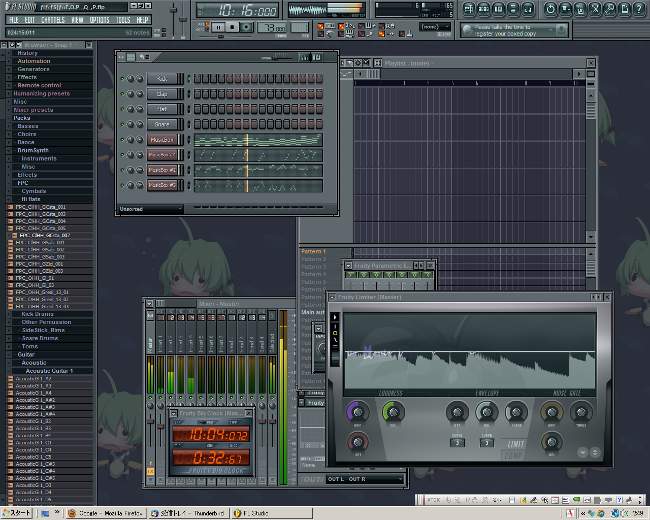Select the bottom MusicBox channel button
The image size is (650, 520).
[162, 185]
